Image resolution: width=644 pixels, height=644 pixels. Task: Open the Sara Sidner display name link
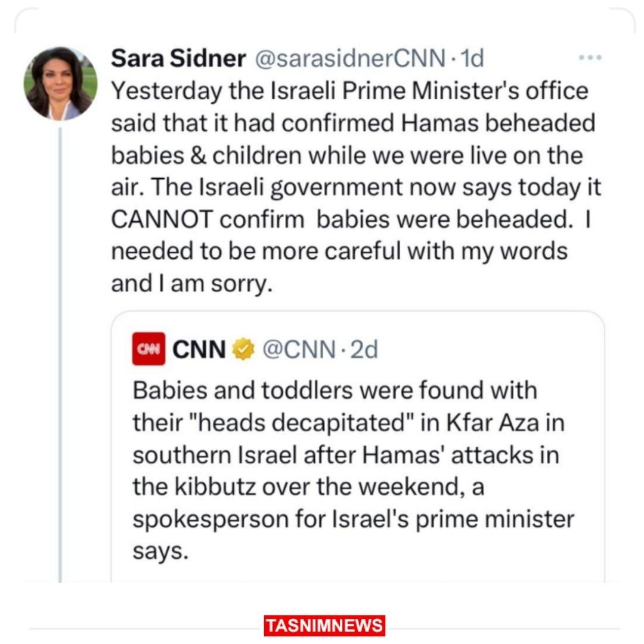pos(178,58)
